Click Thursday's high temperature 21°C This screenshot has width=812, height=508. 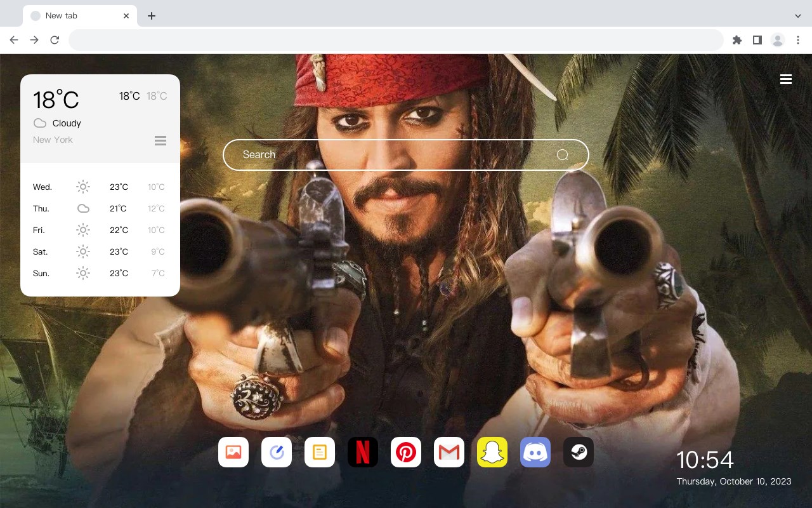click(118, 208)
